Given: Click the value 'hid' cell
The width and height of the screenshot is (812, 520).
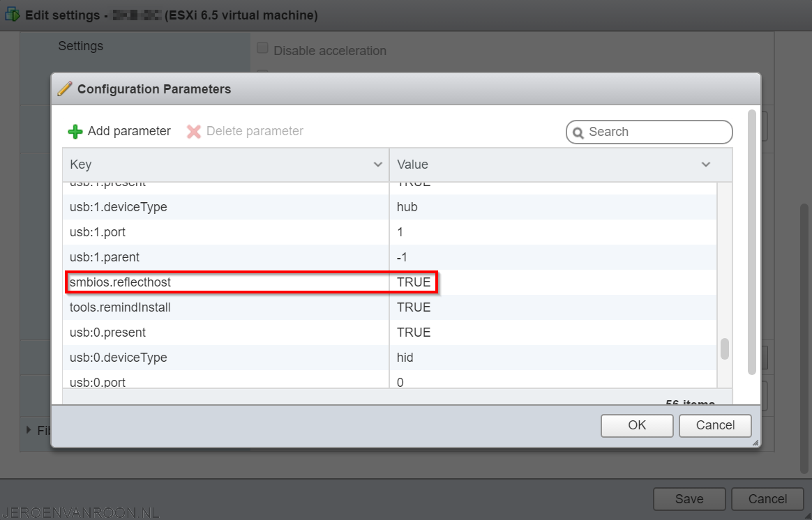Looking at the screenshot, I should tap(405, 358).
